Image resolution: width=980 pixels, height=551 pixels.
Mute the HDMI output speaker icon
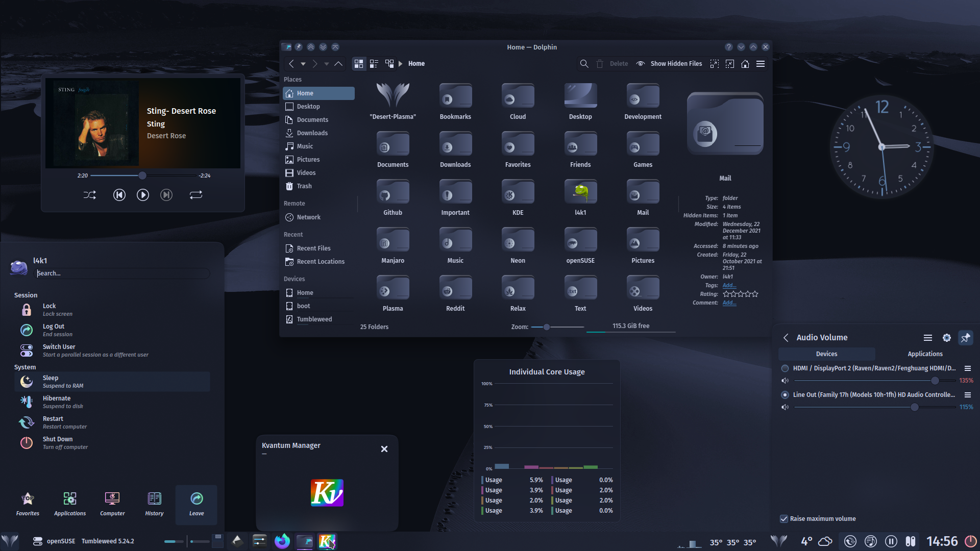click(785, 381)
